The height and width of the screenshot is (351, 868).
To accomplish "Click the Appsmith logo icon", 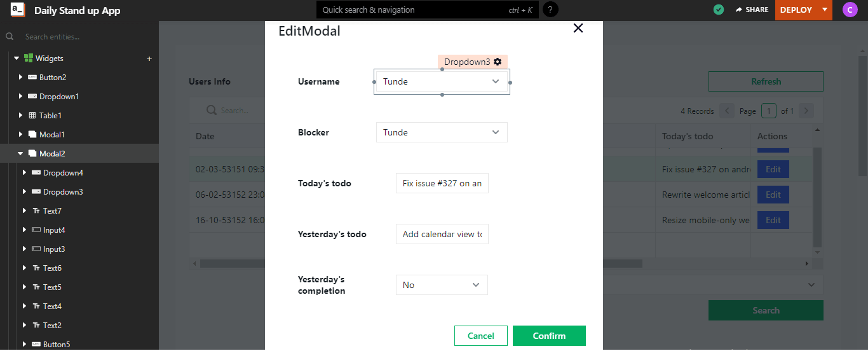I will [x=18, y=10].
